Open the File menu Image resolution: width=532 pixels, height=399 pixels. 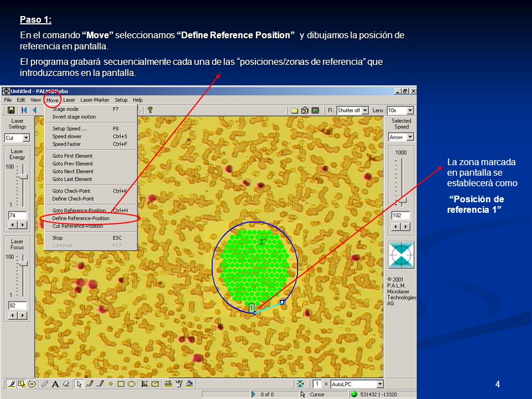point(8,100)
